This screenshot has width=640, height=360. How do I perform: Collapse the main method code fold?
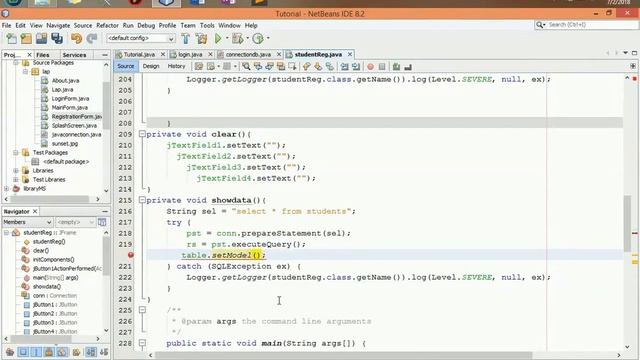click(x=142, y=343)
